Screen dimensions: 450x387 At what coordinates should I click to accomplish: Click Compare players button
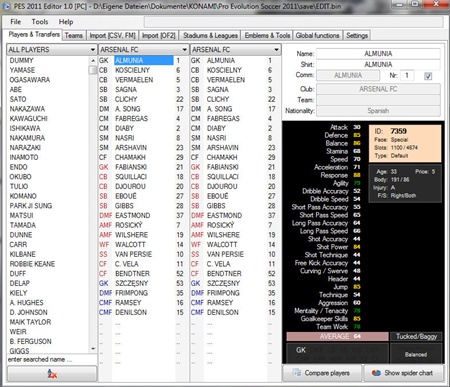(322, 373)
